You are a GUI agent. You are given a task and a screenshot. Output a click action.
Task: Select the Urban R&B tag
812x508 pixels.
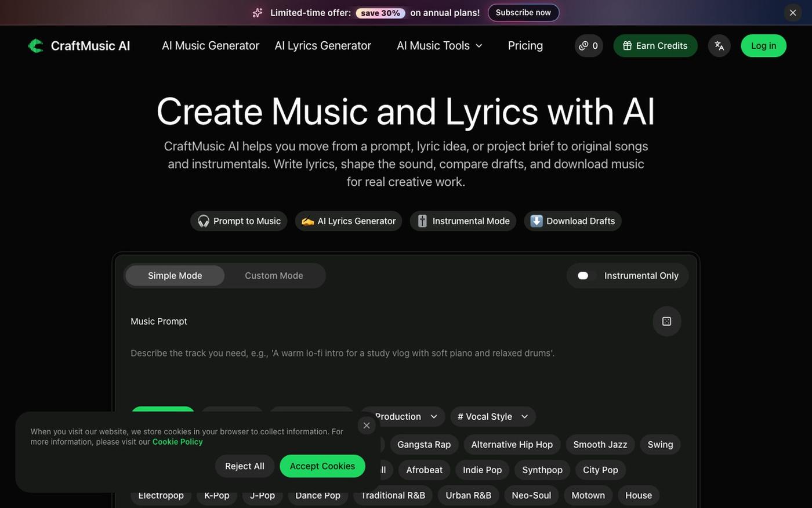point(469,495)
